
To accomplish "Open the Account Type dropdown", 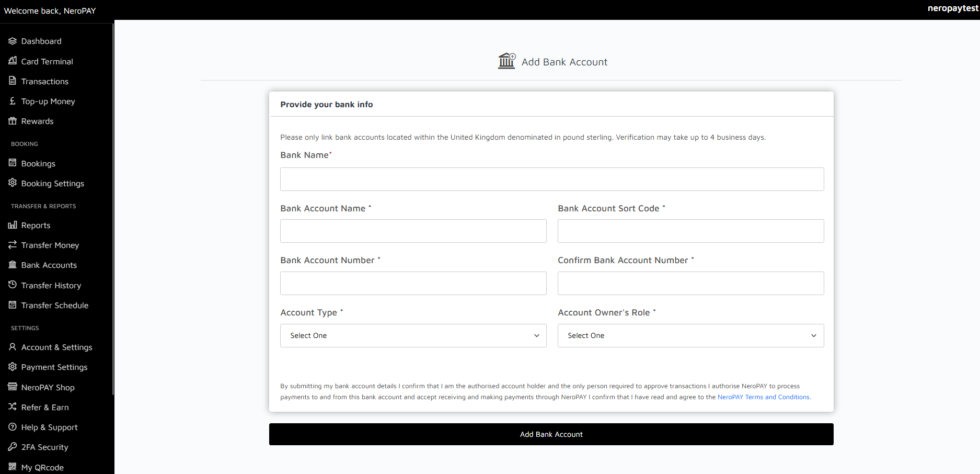I will pos(413,335).
